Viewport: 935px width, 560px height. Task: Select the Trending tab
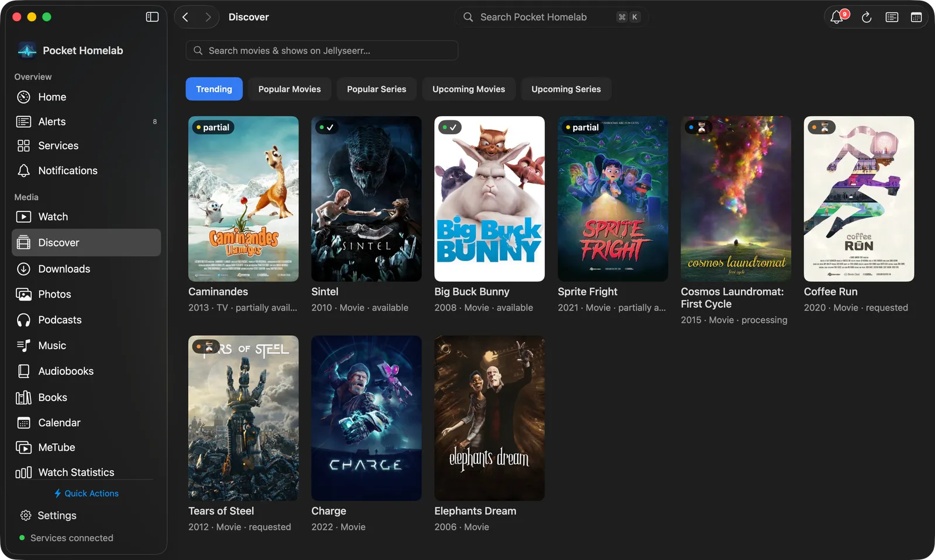coord(214,89)
